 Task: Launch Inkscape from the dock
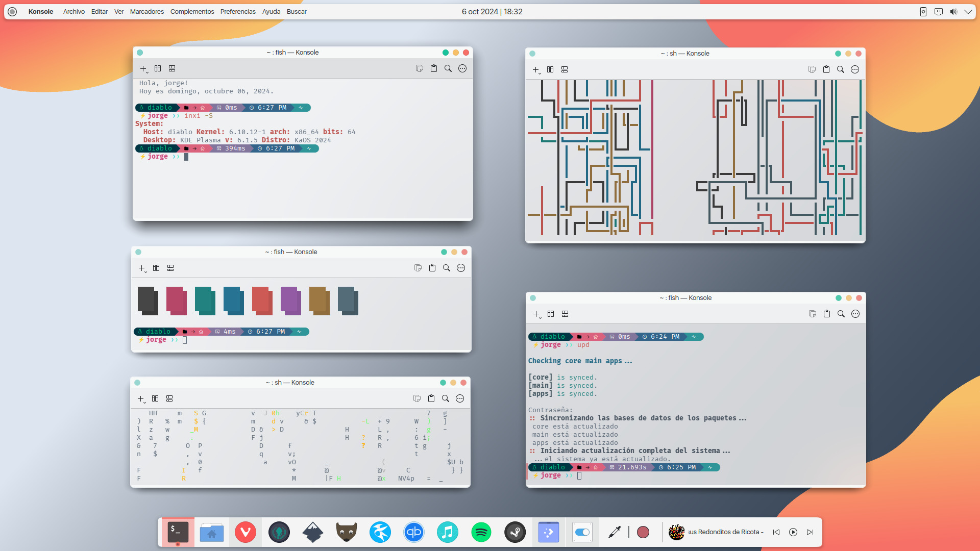pos(313,532)
